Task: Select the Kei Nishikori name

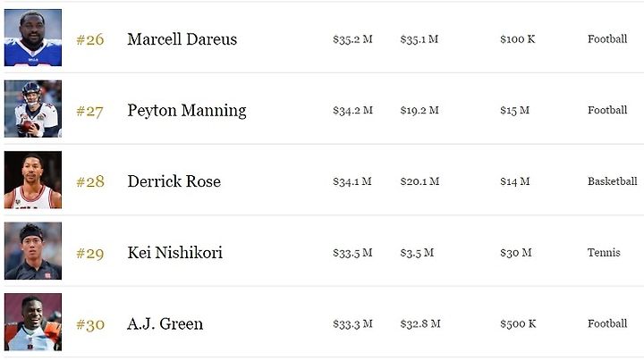Action: tap(175, 253)
